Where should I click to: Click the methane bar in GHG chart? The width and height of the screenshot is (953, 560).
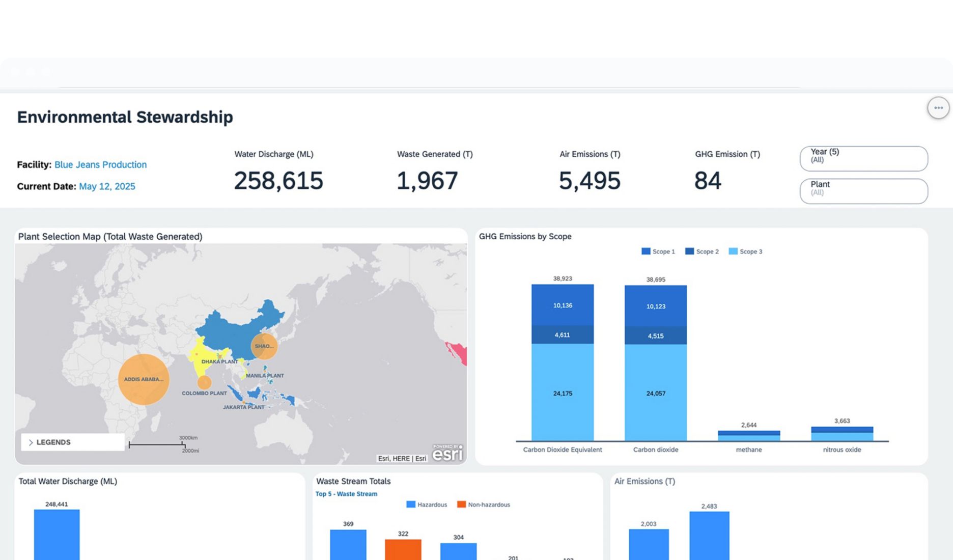(749, 436)
